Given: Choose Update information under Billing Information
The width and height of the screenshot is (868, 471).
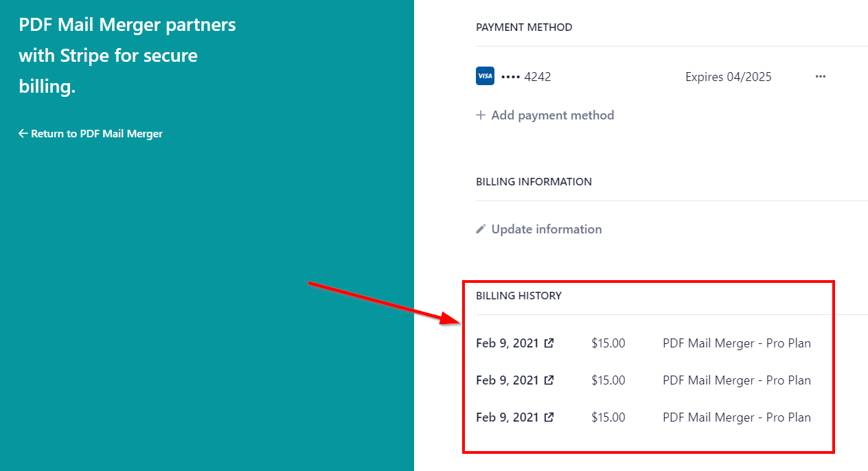Looking at the screenshot, I should coord(546,229).
